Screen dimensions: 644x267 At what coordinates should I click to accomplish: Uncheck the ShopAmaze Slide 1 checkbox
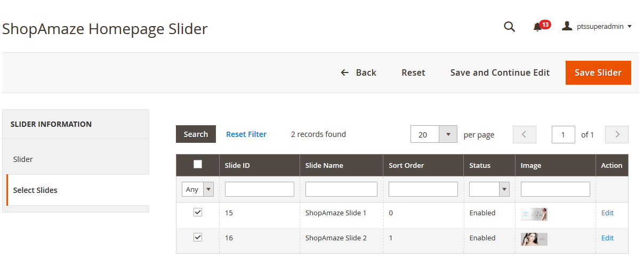click(x=198, y=212)
